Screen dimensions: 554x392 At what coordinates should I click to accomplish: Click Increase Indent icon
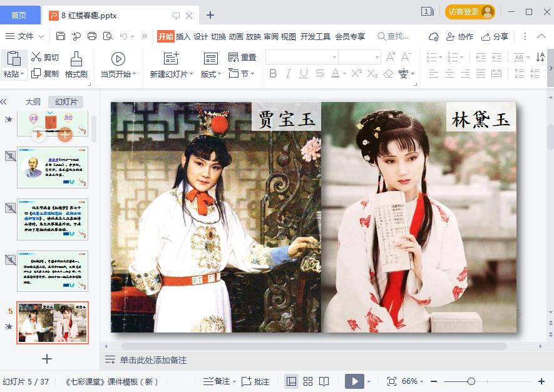[x=496, y=57]
